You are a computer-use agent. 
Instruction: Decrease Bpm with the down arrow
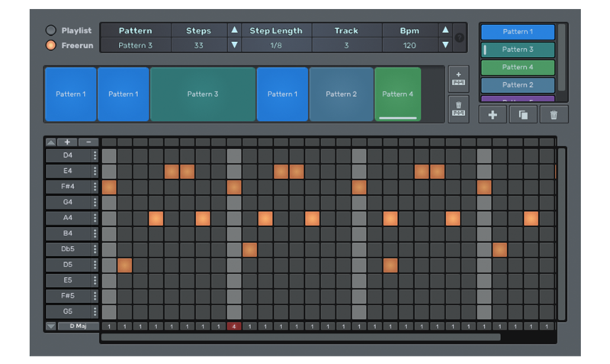point(445,45)
